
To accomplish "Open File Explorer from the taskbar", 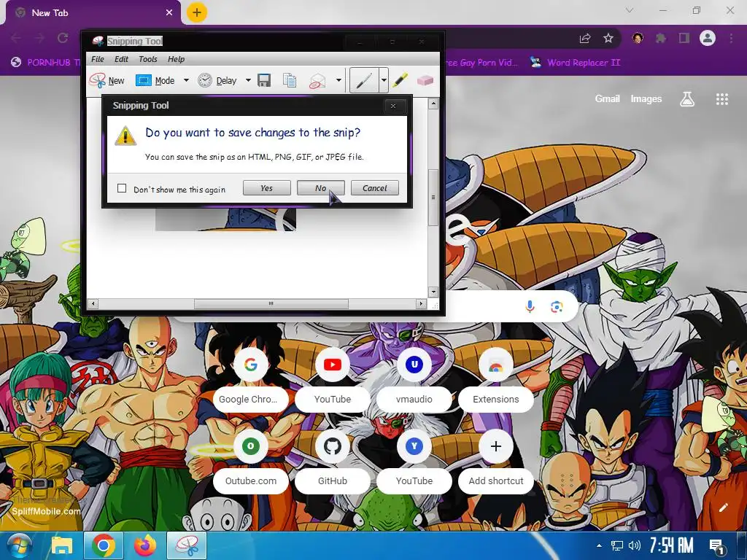I will click(x=62, y=545).
